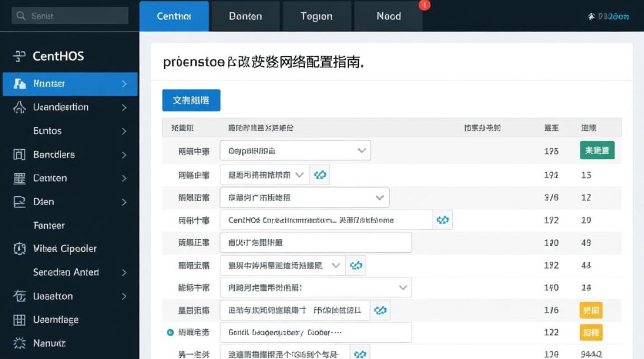Expand the Buntos chevron
The height and width of the screenshot is (359, 644).
coord(124,131)
